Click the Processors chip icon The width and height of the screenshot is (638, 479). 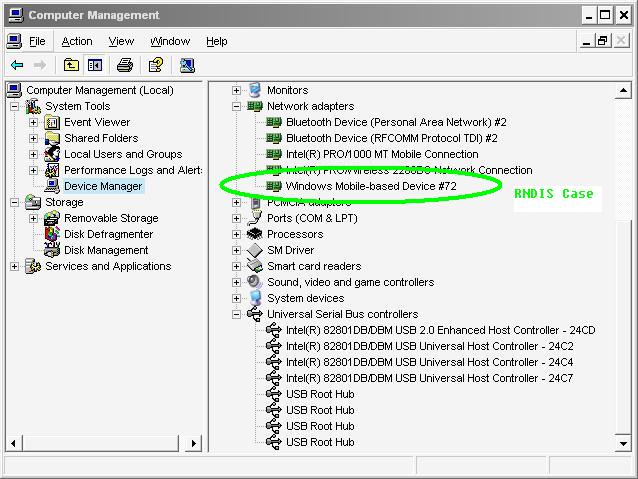(255, 234)
